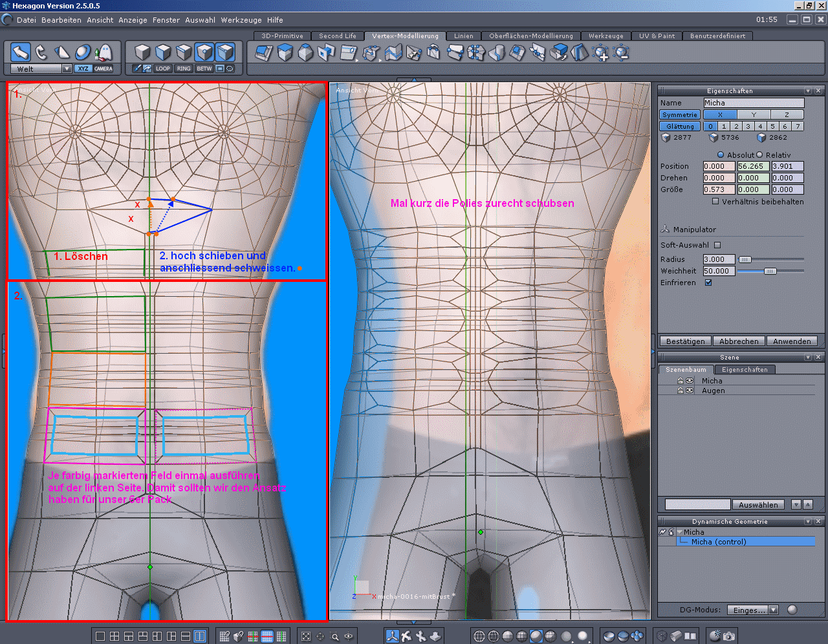Click the LOOP selection button
This screenshot has height=644, width=828.
tap(163, 69)
